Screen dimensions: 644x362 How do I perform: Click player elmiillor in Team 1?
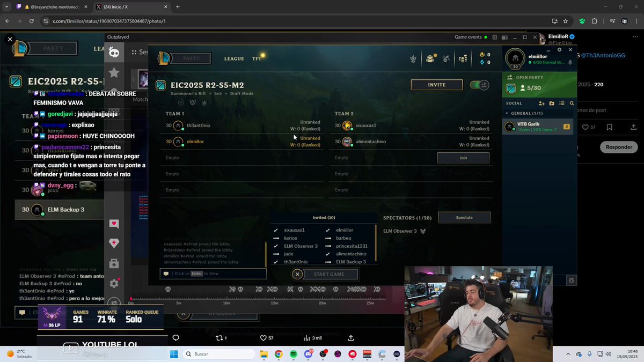[195, 142]
